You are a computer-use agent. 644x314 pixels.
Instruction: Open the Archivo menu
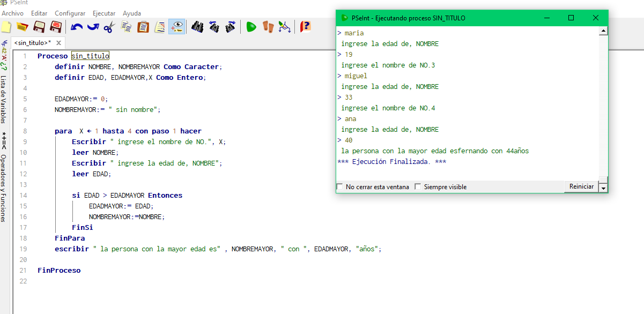(x=13, y=13)
